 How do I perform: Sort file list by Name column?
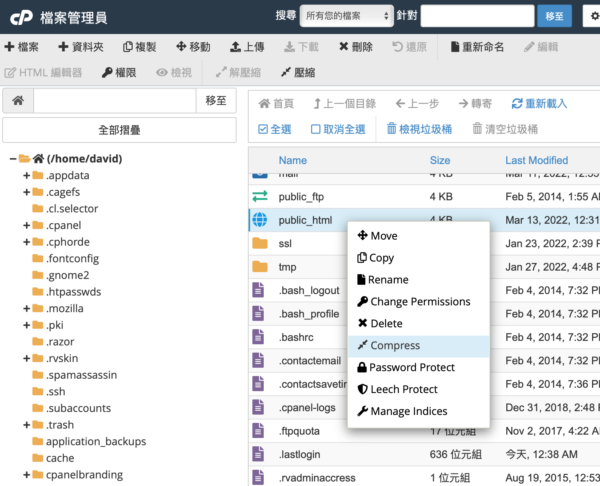tap(293, 160)
